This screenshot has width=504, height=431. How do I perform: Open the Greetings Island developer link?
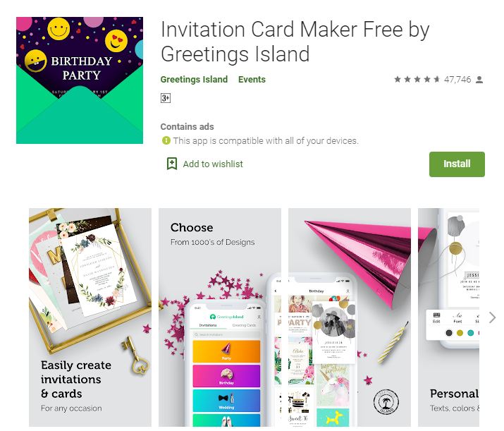click(194, 80)
